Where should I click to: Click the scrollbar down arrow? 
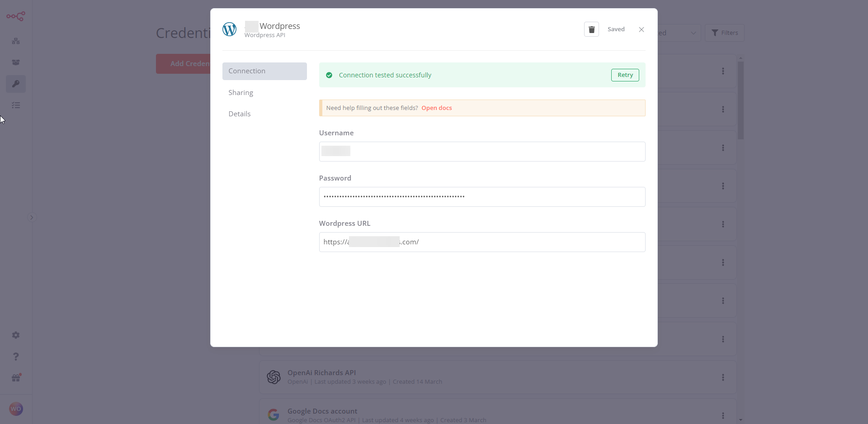point(741,420)
